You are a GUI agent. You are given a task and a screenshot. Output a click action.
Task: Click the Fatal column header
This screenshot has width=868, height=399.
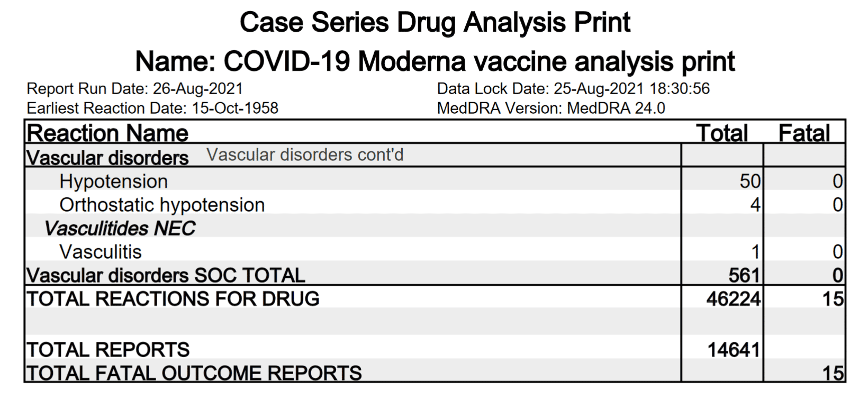pyautogui.click(x=803, y=133)
